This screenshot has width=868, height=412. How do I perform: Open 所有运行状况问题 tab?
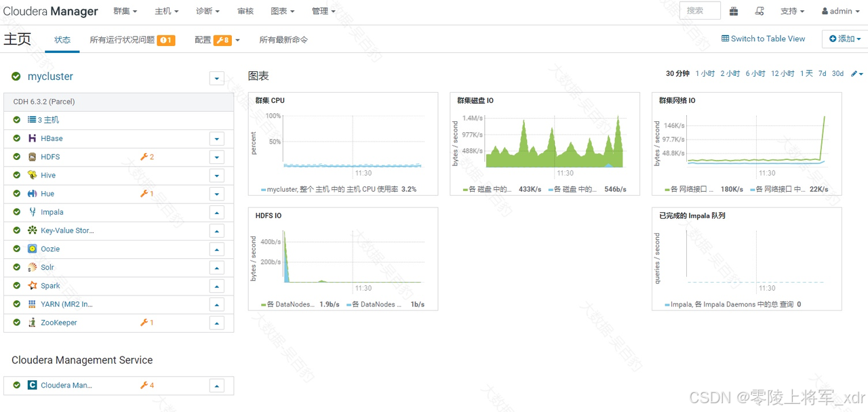pos(132,40)
